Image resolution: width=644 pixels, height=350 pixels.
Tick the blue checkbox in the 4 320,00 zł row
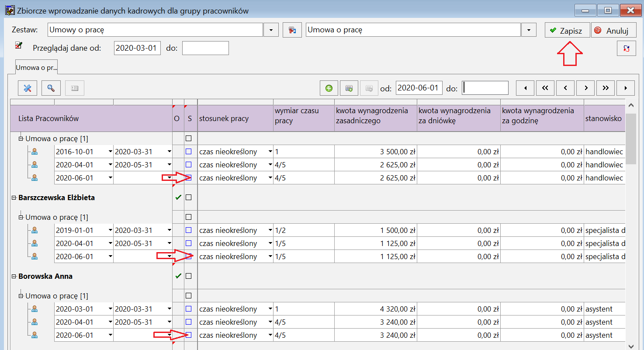click(189, 309)
